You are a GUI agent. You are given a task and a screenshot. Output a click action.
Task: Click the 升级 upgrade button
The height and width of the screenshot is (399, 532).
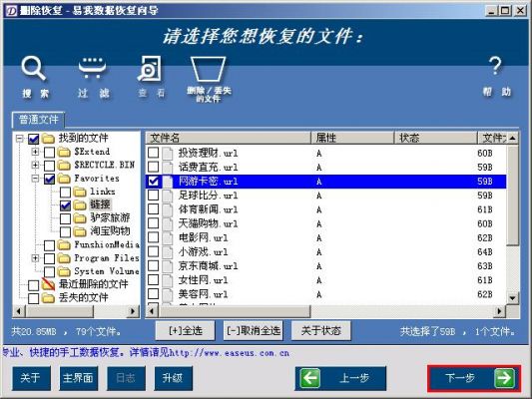(x=173, y=378)
